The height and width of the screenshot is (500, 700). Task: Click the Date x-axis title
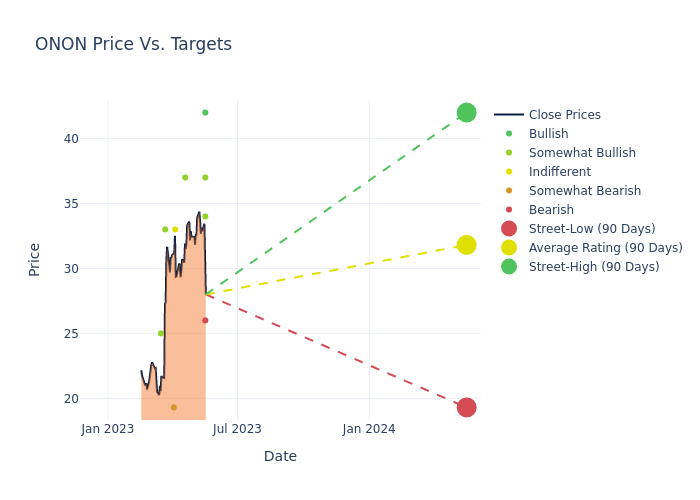tap(280, 456)
